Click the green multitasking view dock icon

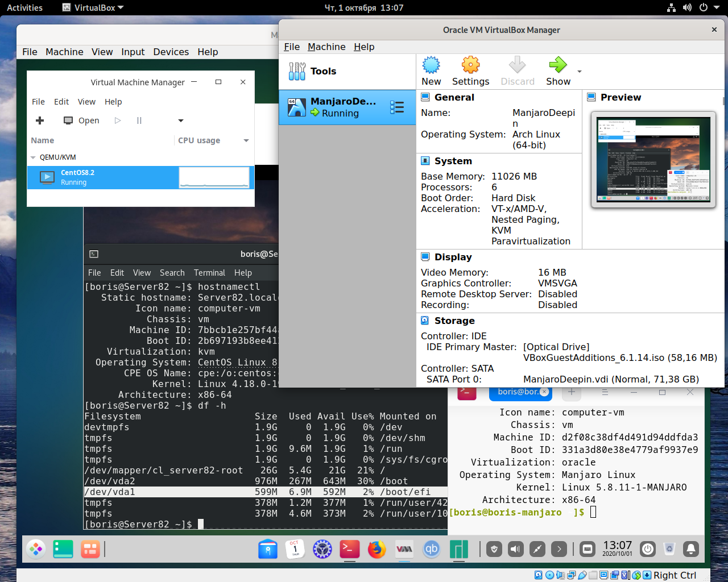coord(63,549)
